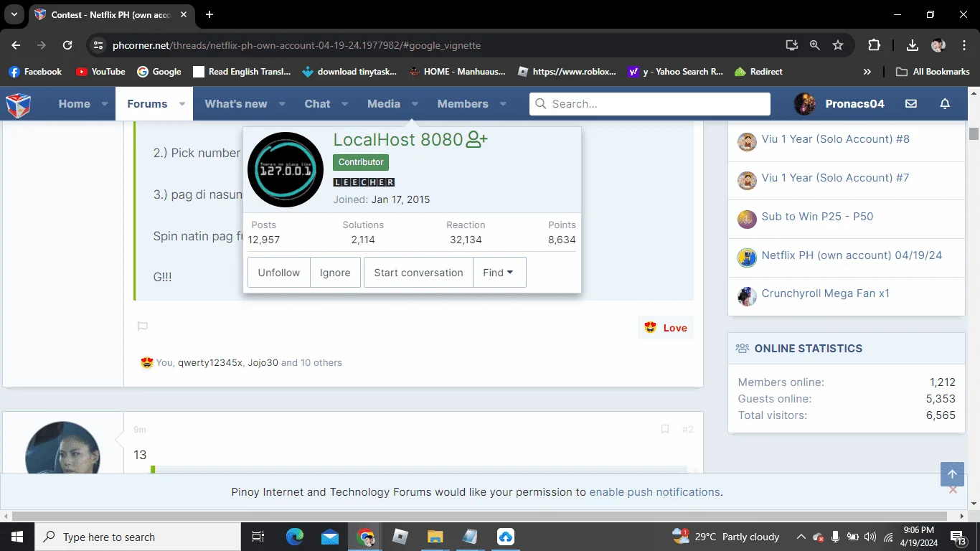
Task: Open the alerts bell icon
Action: (945, 104)
